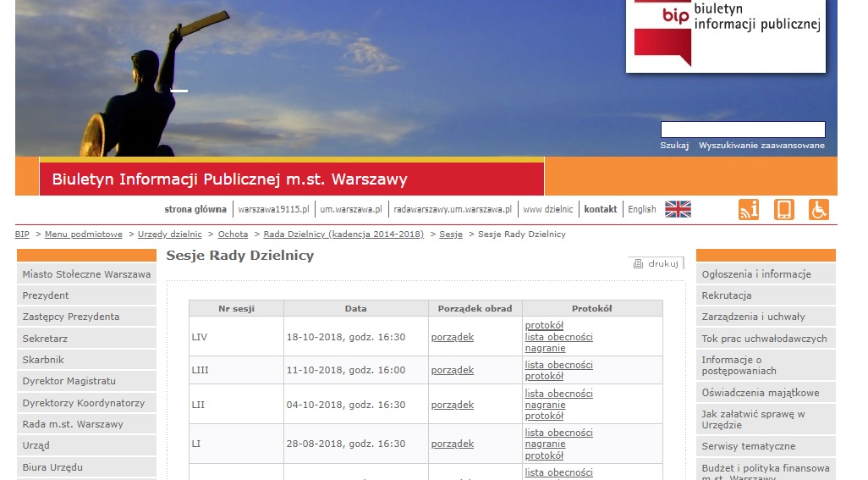Screen dimensions: 868x480
Task: Focus the search input field
Action: click(x=743, y=130)
